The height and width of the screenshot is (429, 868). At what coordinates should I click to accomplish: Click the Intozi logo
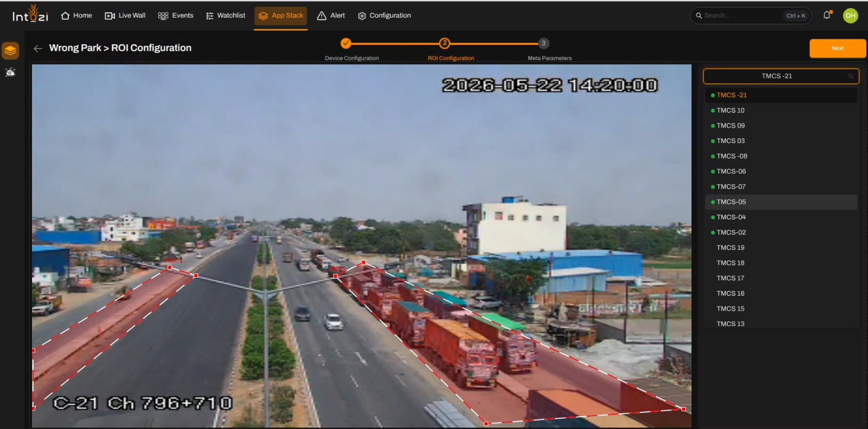(30, 14)
